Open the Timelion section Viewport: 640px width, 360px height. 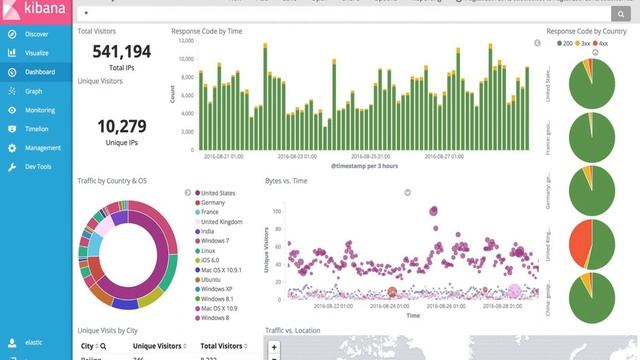tap(36, 129)
